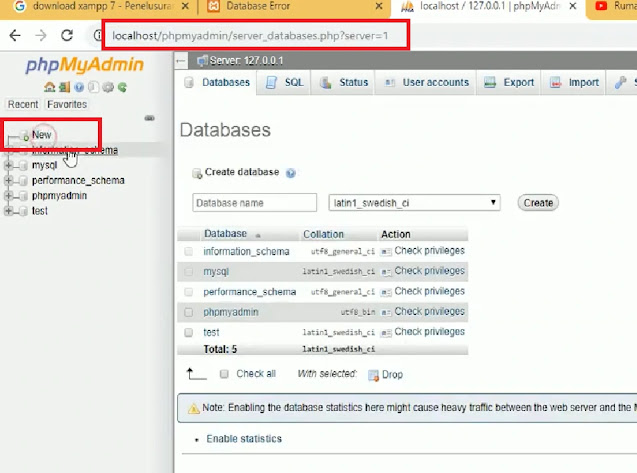Click the Check all up arrow icon
This screenshot has width=637, height=473.
click(196, 374)
